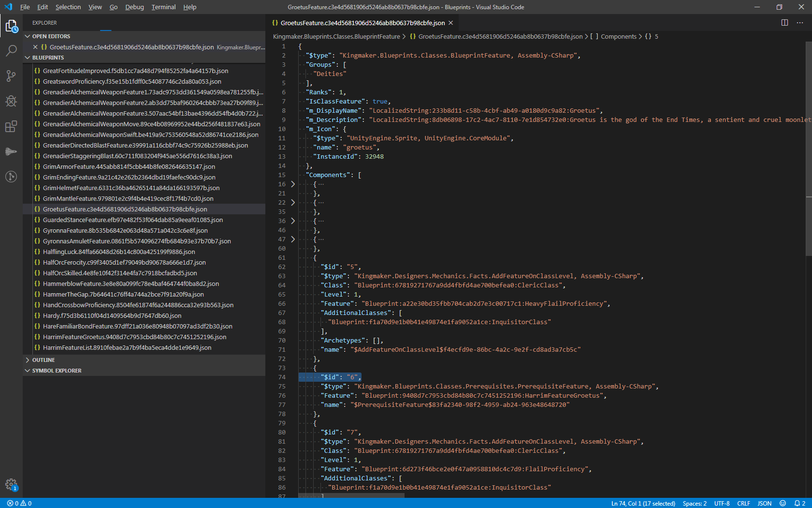Image resolution: width=812 pixels, height=508 pixels.
Task: Unfold the collapsed block at line 16
Action: (x=293, y=184)
